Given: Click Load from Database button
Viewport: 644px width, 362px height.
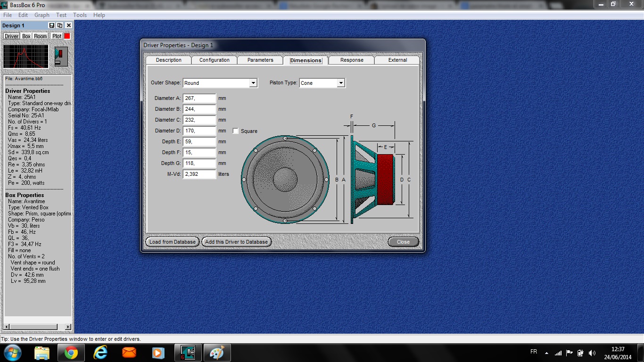Looking at the screenshot, I should click(172, 242).
